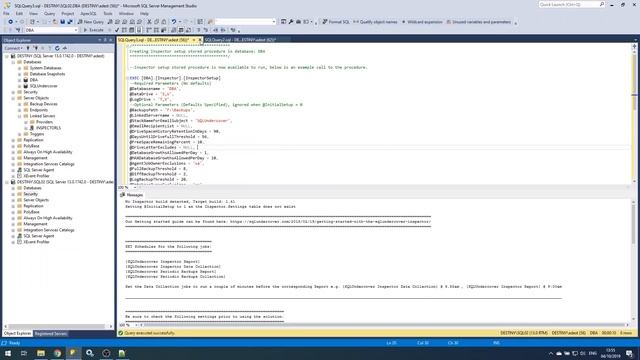640x360 pixels.
Task: Collapse the first DESTINY server node
Action: [7, 56]
